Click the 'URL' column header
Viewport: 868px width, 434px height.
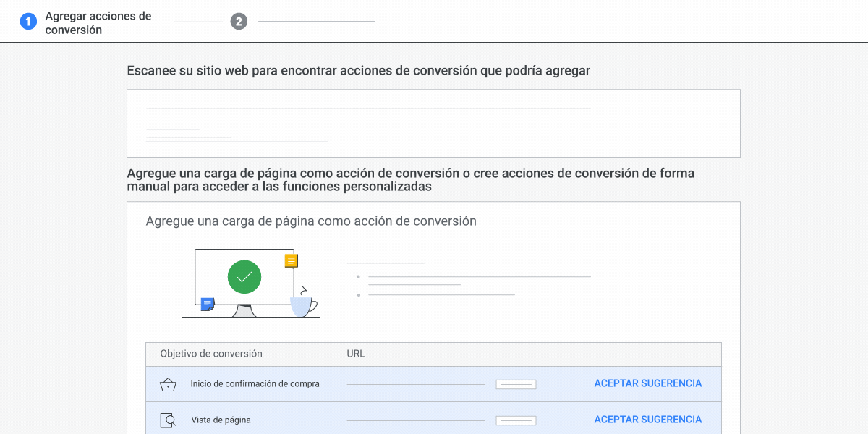(355, 354)
